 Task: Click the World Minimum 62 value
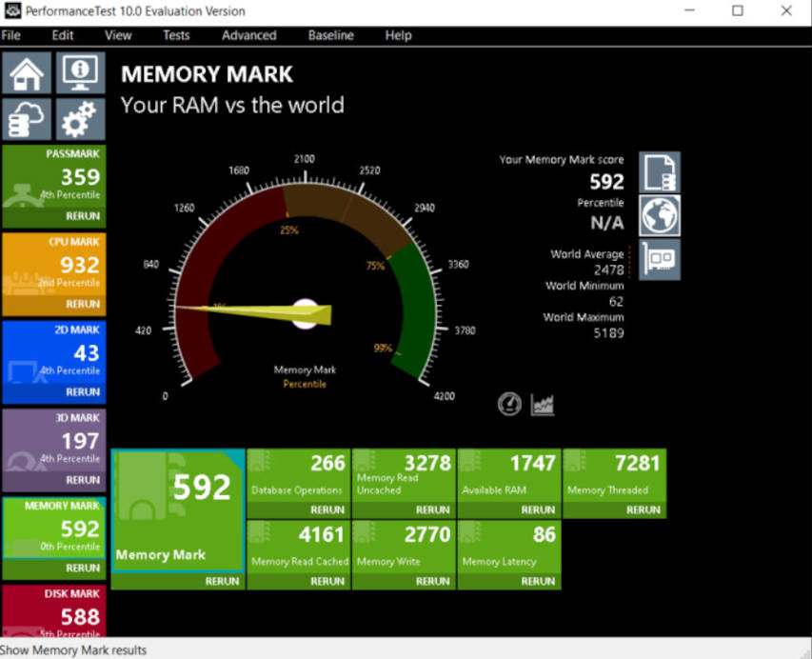(x=616, y=302)
